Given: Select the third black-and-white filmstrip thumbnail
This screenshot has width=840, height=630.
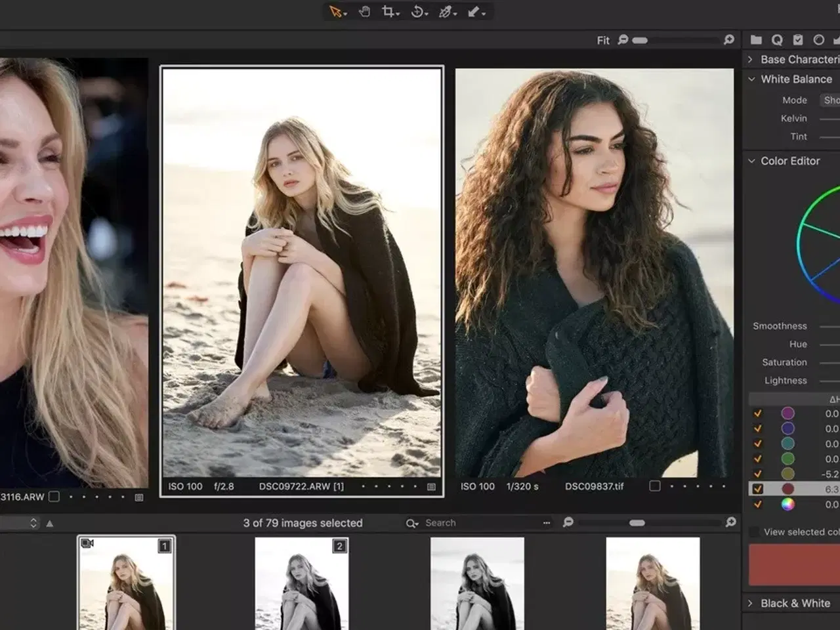Looking at the screenshot, I should pyautogui.click(x=477, y=583).
